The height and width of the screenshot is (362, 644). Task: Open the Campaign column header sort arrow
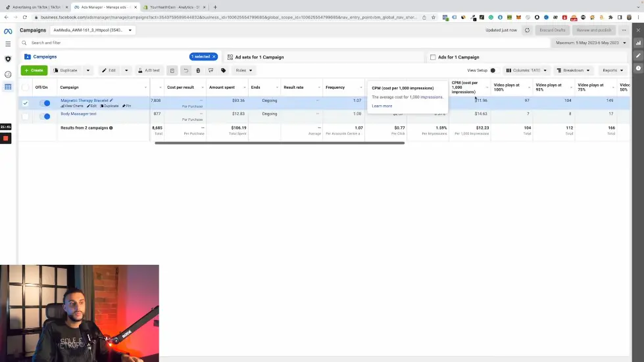tap(145, 87)
